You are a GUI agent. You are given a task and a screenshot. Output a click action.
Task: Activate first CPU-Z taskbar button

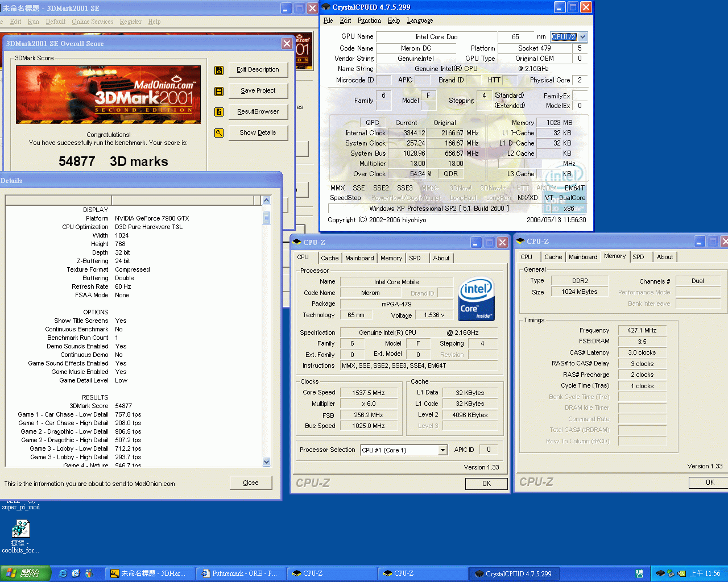click(332, 573)
